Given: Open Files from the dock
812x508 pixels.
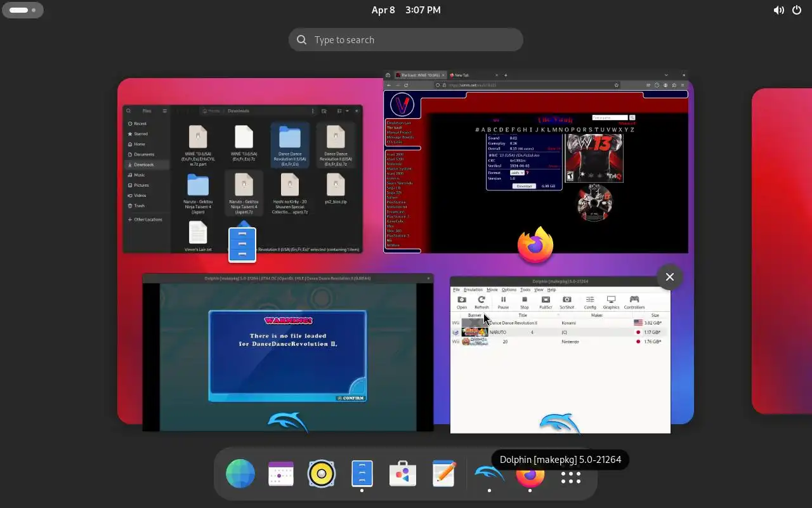Looking at the screenshot, I should (362, 474).
